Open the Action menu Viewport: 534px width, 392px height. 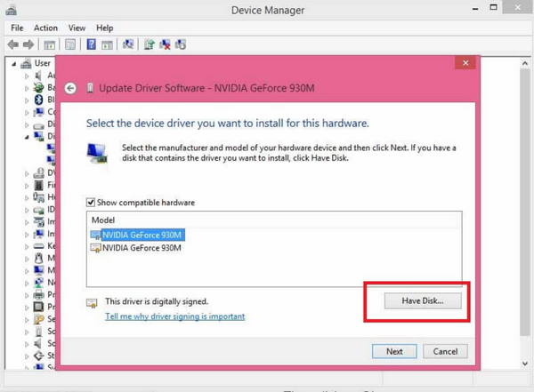point(45,28)
